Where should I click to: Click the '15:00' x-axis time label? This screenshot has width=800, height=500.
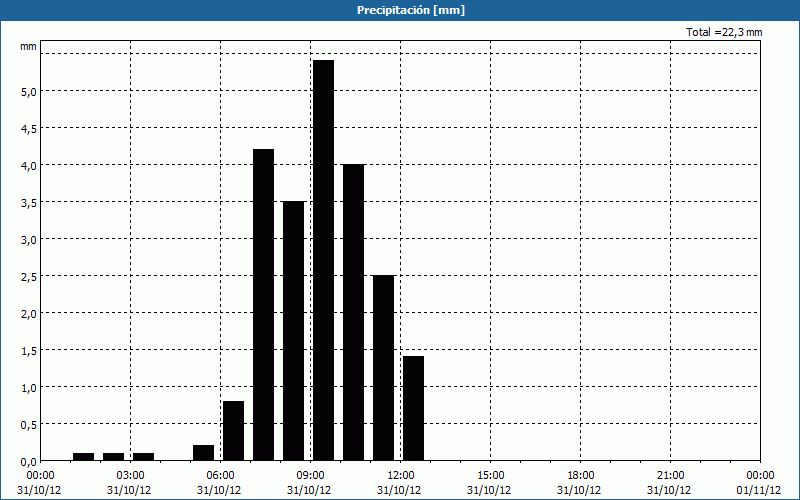[490, 476]
